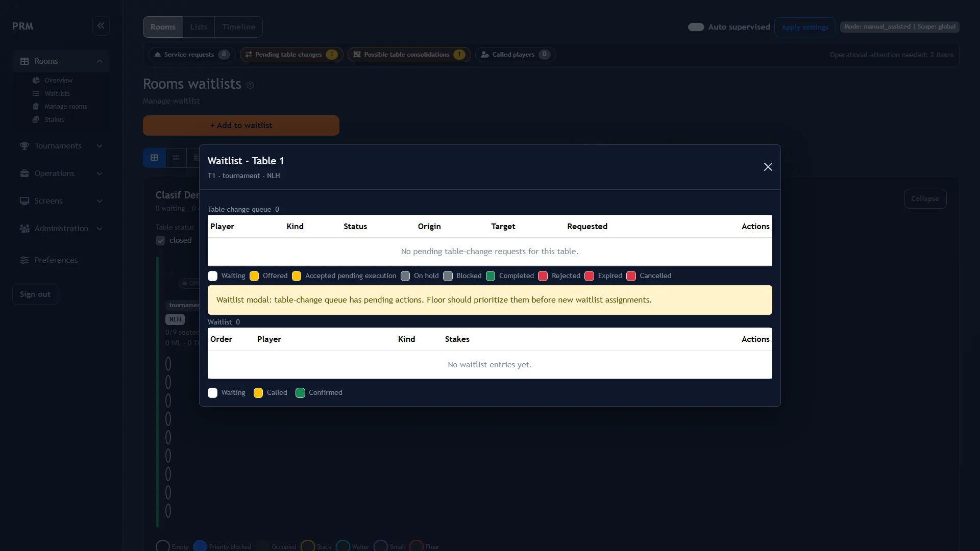This screenshot has width=980, height=551.
Task: Click the Sign out button
Action: pyautogui.click(x=35, y=294)
